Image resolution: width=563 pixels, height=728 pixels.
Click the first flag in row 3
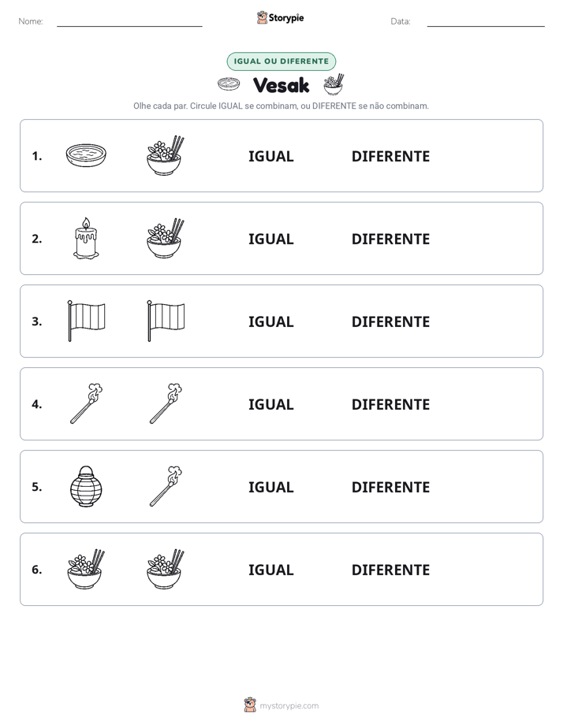[x=87, y=321]
